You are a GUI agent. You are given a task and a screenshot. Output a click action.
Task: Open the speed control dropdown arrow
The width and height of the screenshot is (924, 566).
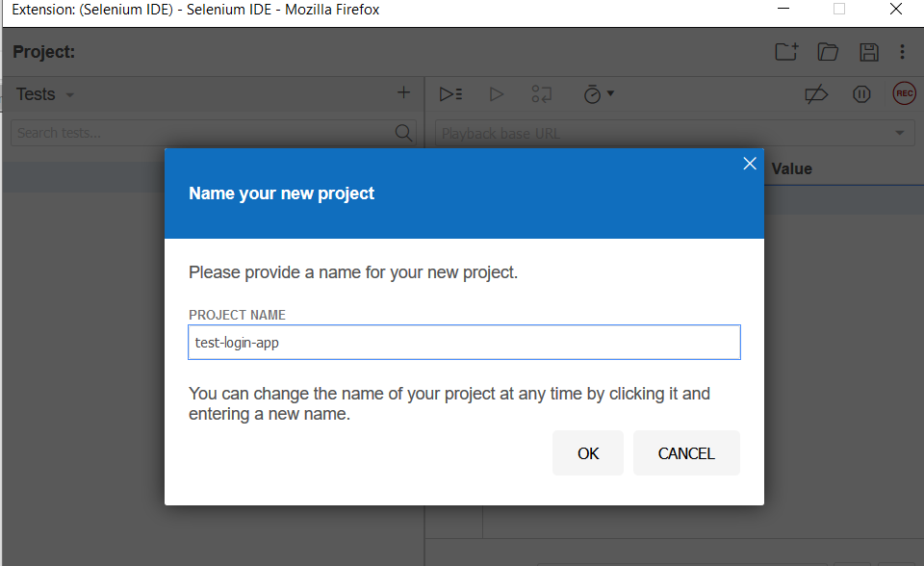(x=609, y=93)
